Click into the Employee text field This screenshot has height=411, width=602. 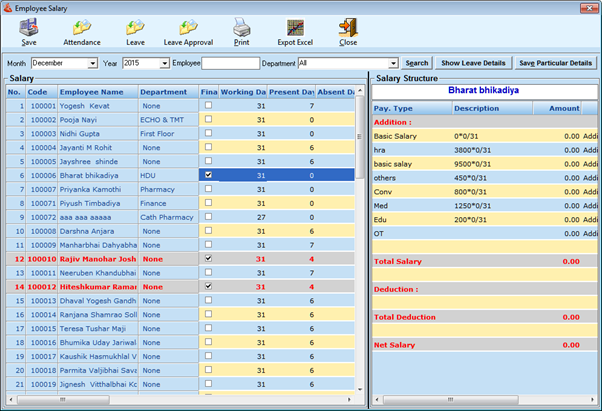[x=229, y=63]
